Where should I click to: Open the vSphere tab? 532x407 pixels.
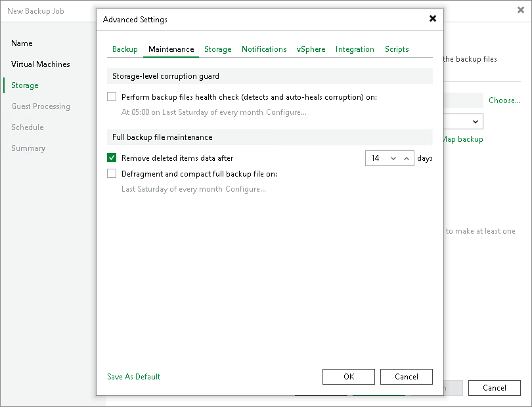[x=311, y=49]
